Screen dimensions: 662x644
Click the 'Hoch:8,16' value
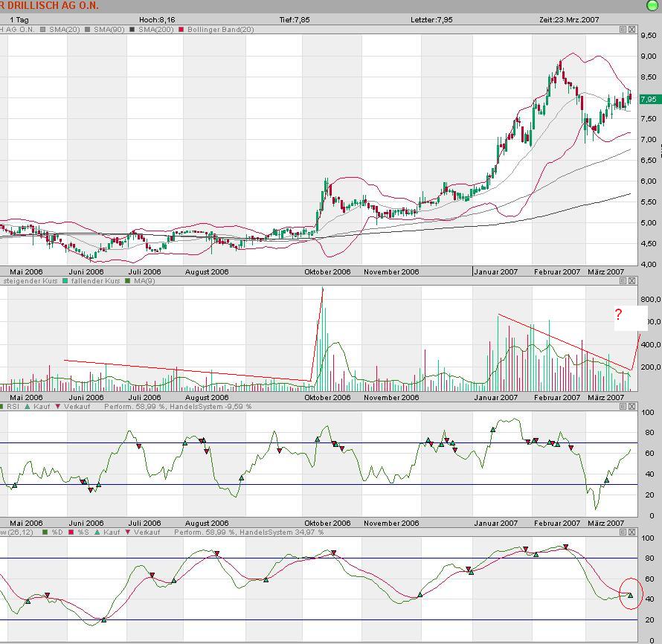point(157,20)
